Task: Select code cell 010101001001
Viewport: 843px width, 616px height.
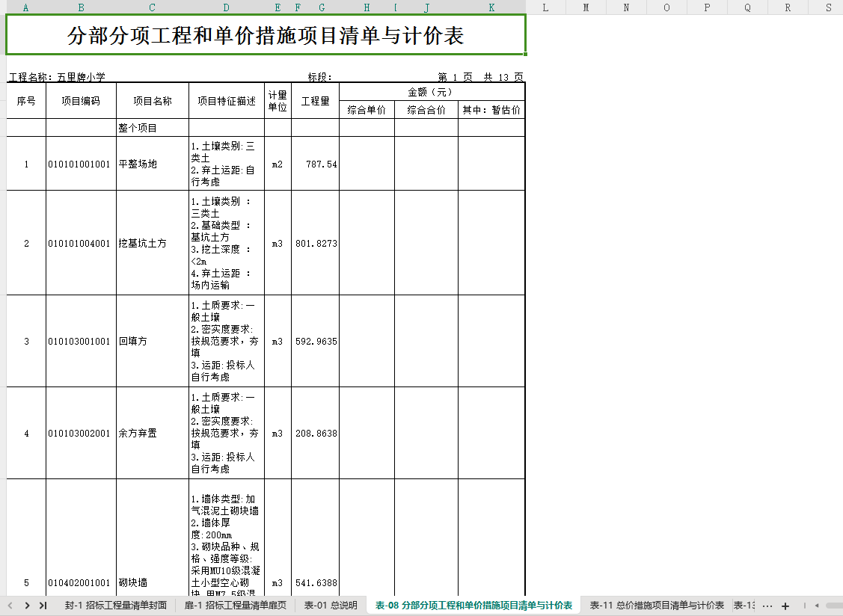Action: [82, 164]
